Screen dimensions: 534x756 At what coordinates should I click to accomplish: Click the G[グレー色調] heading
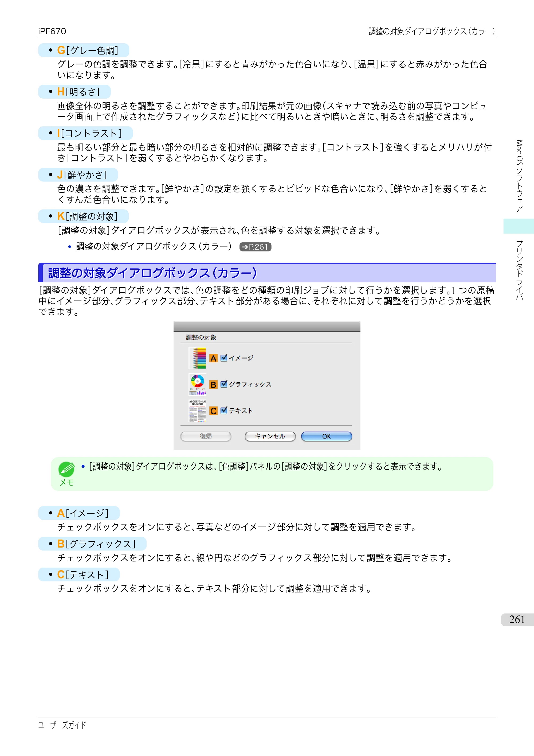coord(84,51)
